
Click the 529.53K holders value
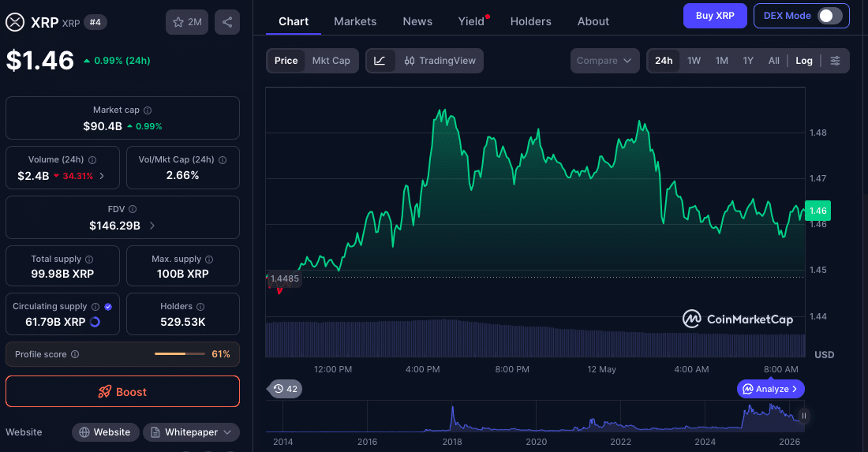pos(183,322)
